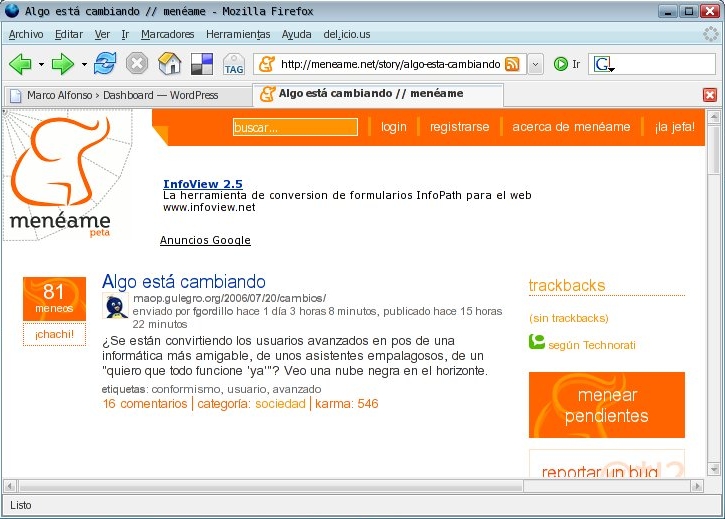This screenshot has width=725, height=519.
Task: Expand the address bar URL history dropdown
Action: tap(535, 64)
